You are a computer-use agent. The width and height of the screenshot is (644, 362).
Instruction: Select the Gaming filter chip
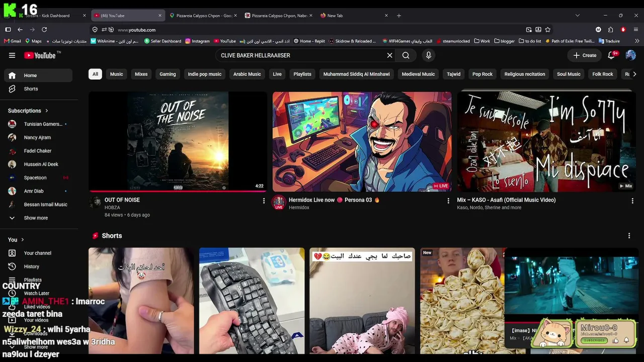click(x=168, y=74)
